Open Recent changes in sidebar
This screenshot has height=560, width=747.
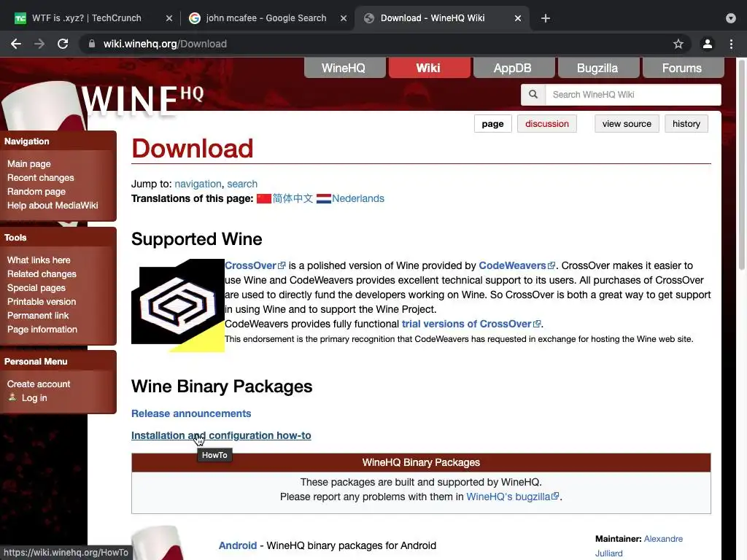[41, 178]
